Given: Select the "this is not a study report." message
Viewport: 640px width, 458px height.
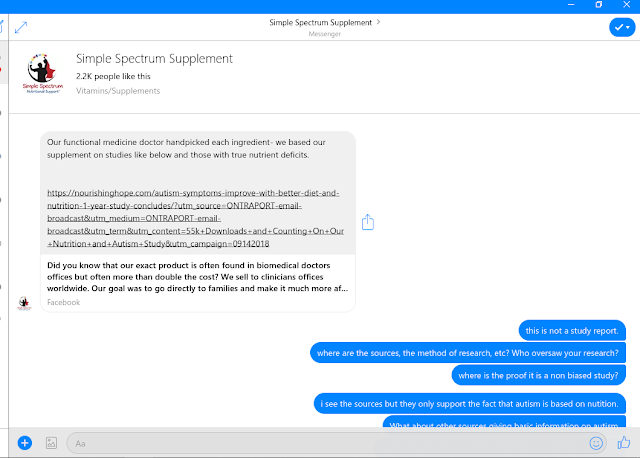Looking at the screenshot, I should tap(574, 331).
